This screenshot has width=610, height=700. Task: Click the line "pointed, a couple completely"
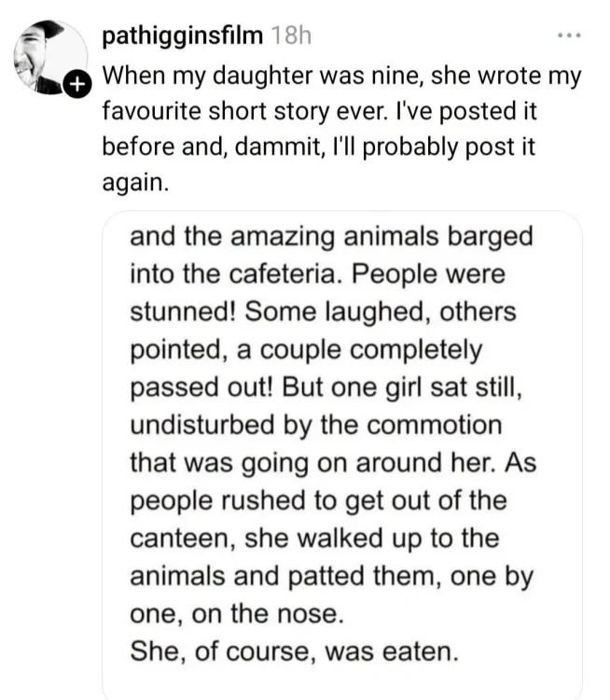[306, 350]
